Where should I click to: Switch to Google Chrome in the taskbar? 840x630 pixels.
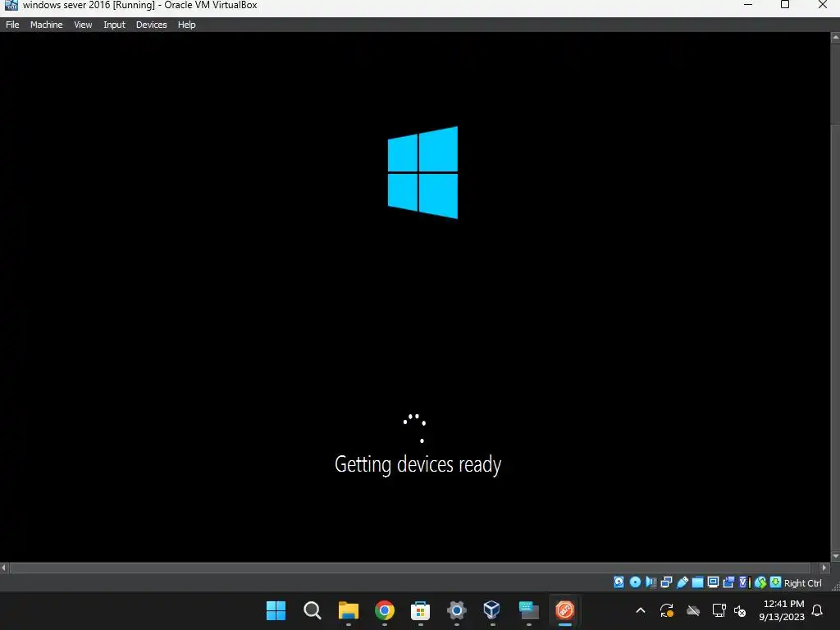[x=384, y=610]
